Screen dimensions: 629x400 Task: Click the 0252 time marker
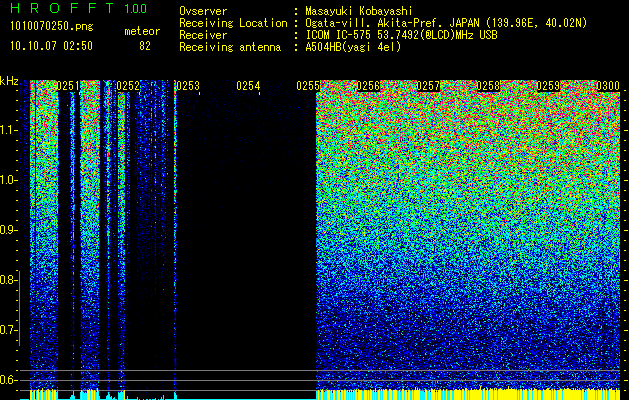tap(128, 86)
